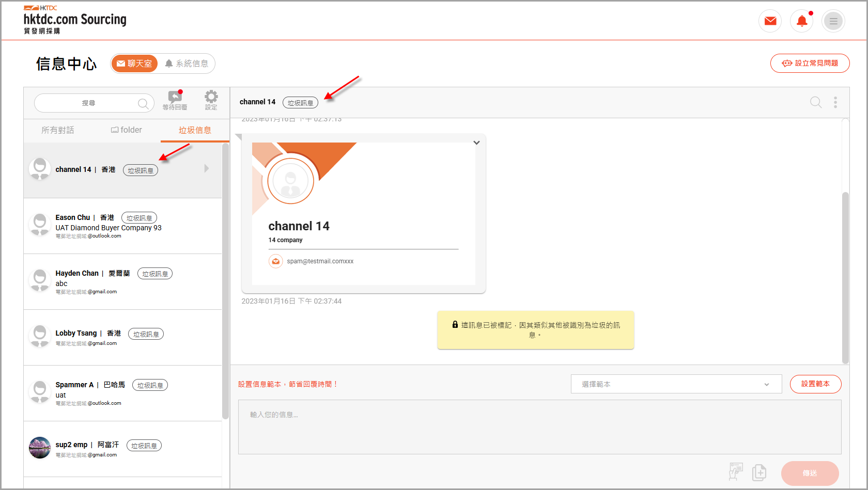Open the notification bell in header

802,21
